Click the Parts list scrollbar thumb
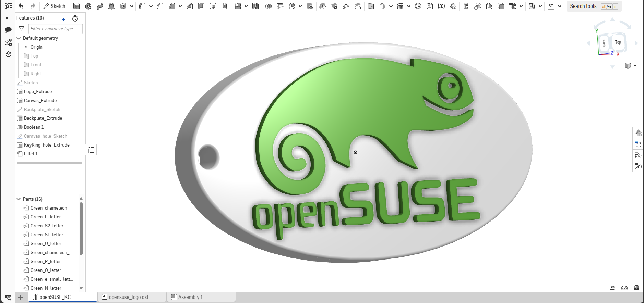Image resolution: width=644 pixels, height=303 pixels. click(x=81, y=229)
